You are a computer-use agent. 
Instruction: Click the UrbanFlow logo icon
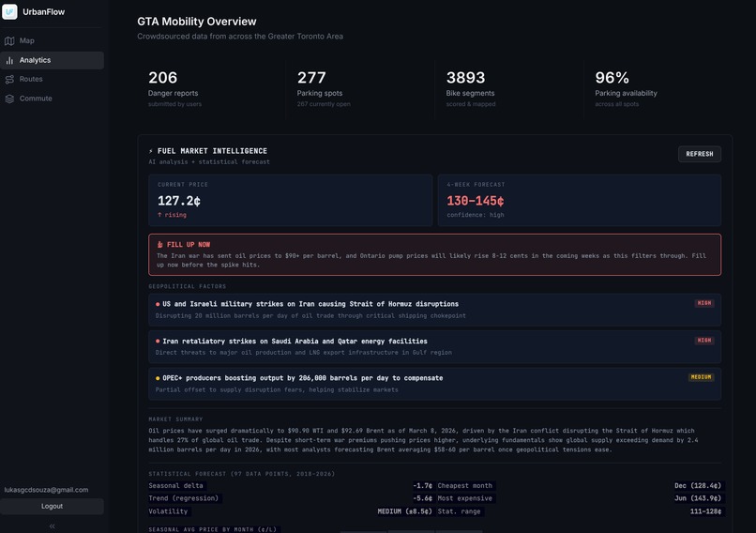9,11
